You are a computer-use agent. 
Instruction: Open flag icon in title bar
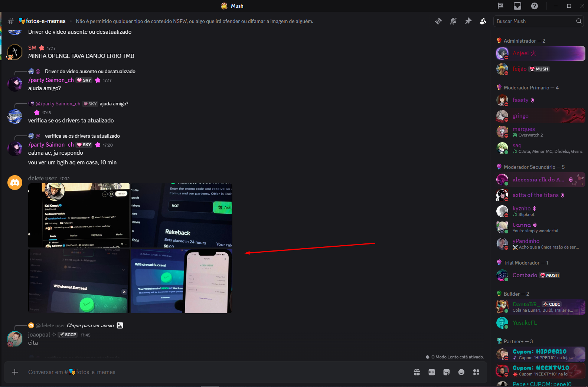(x=500, y=6)
